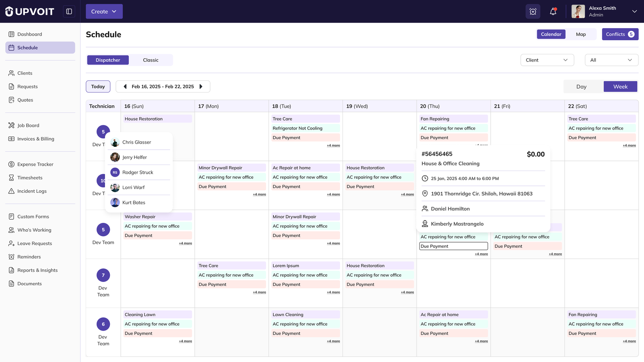Toggle schedule to Day view

click(581, 86)
